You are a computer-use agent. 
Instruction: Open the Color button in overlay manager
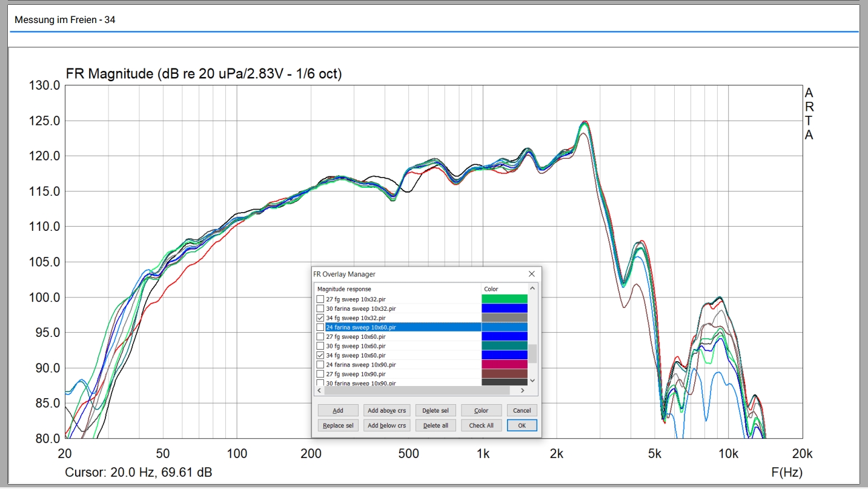pyautogui.click(x=481, y=410)
